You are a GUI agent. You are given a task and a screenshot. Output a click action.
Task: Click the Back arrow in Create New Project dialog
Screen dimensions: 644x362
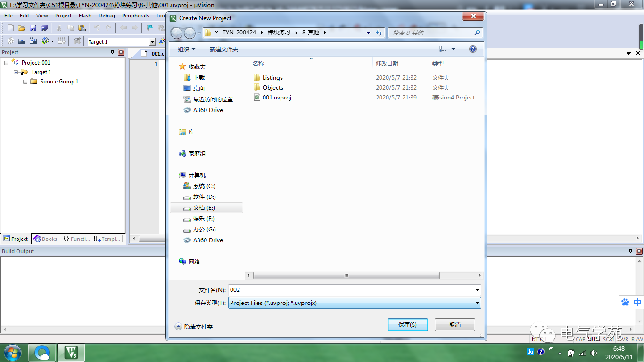point(176,33)
